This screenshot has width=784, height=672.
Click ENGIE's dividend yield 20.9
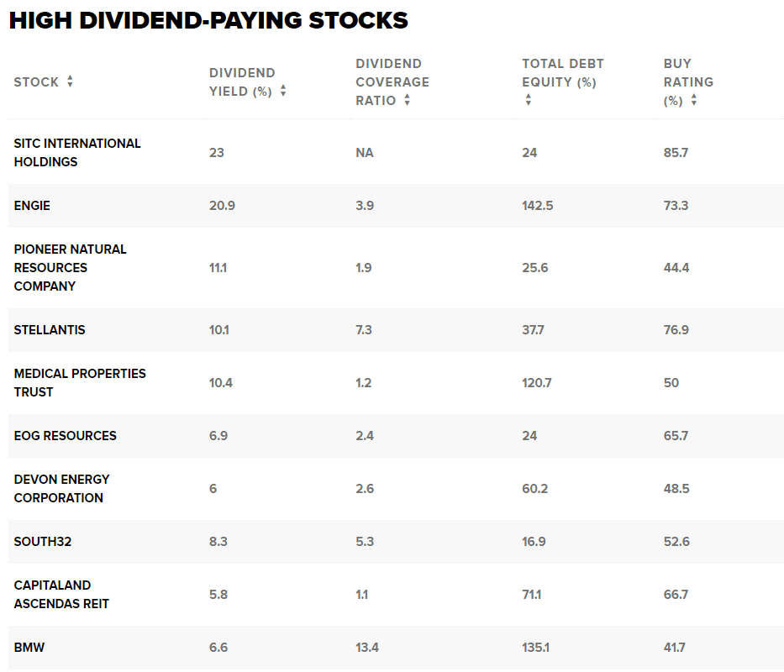[x=222, y=206]
